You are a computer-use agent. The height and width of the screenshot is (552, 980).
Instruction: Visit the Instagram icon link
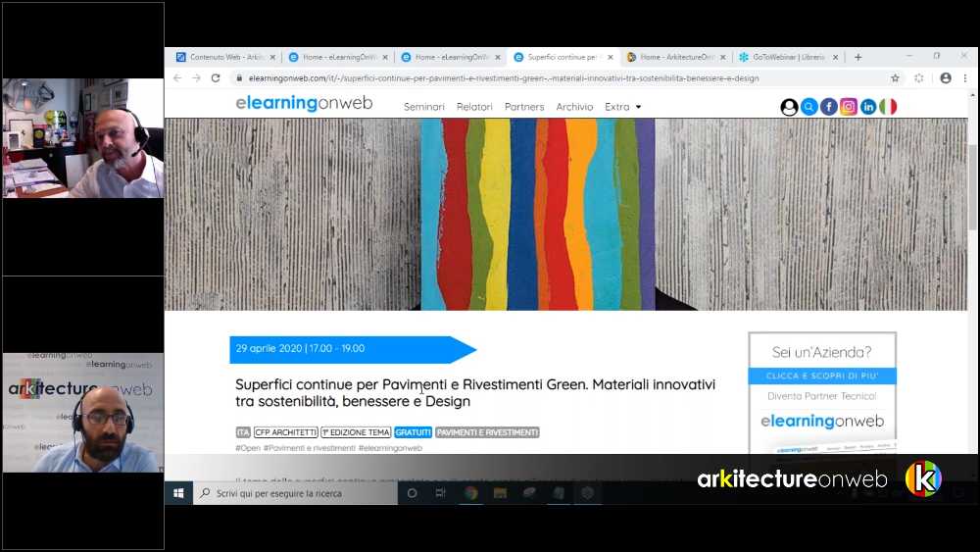848,107
